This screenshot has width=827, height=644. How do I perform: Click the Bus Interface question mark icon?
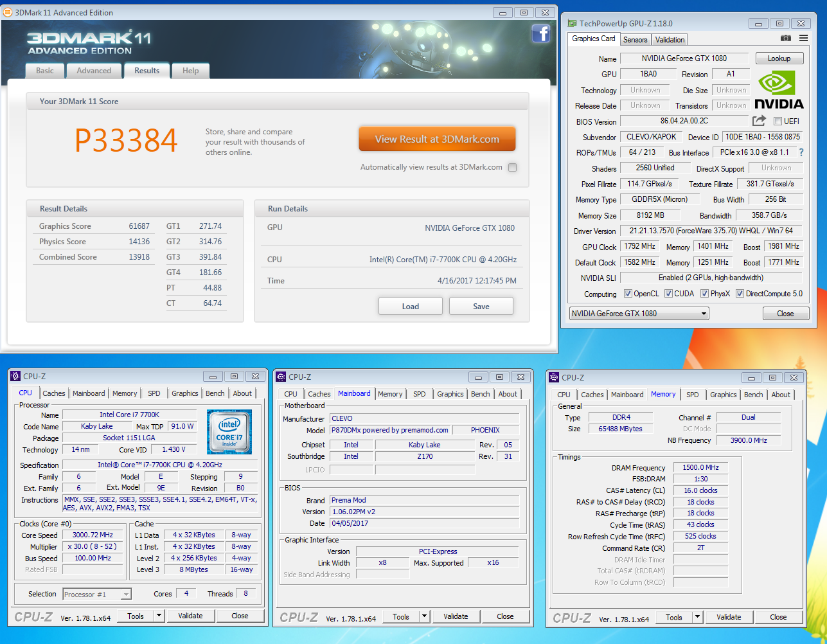[x=801, y=152]
